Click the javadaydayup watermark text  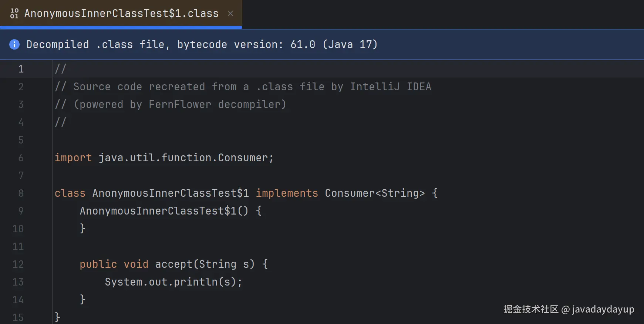click(603, 309)
